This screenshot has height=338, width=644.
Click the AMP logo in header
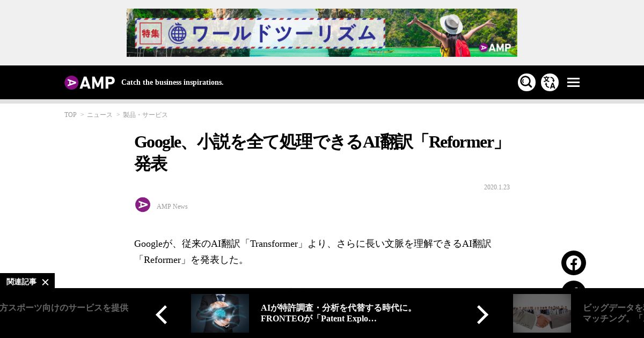(x=90, y=83)
